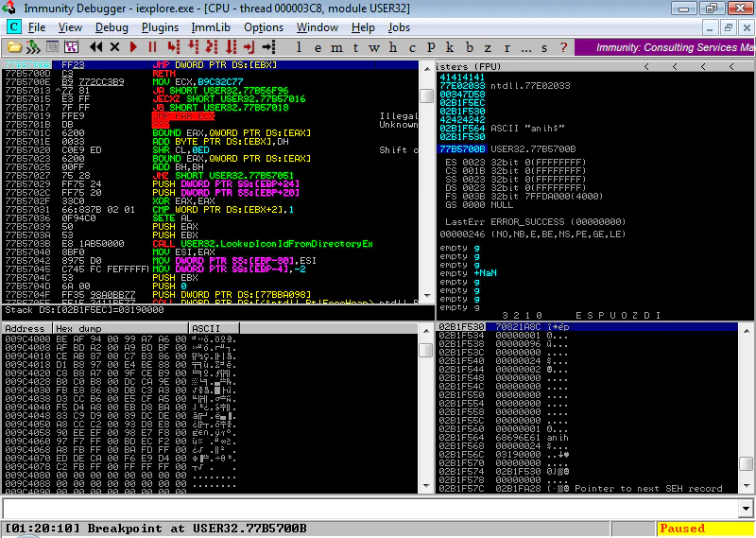The width and height of the screenshot is (756, 538).
Task: Click the Trace over icon
Action: pos(232,47)
